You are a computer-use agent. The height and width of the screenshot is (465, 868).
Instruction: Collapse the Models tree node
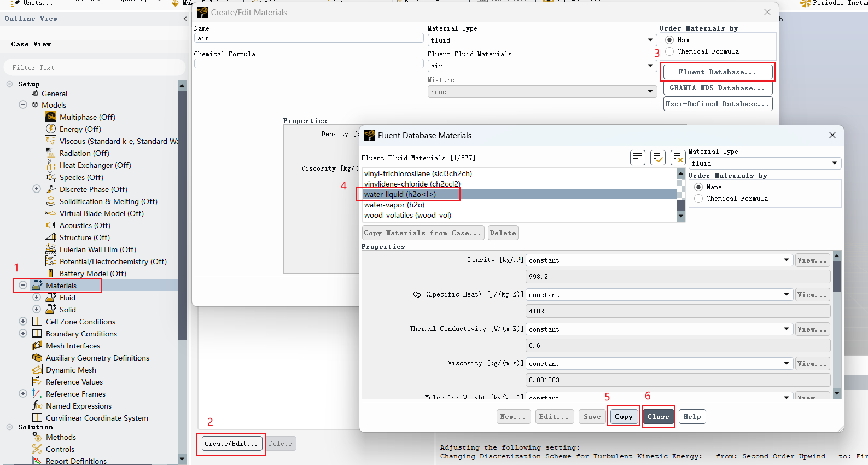tap(23, 104)
